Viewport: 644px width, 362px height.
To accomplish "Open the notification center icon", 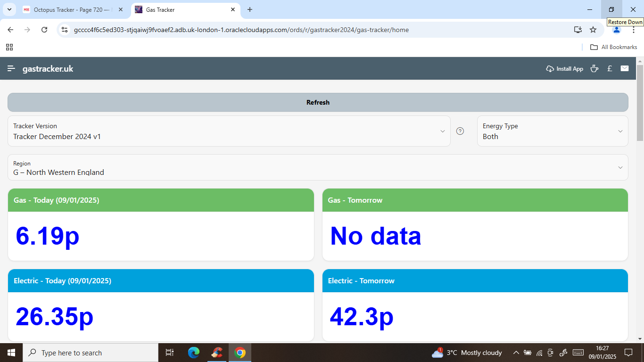I will 628,353.
